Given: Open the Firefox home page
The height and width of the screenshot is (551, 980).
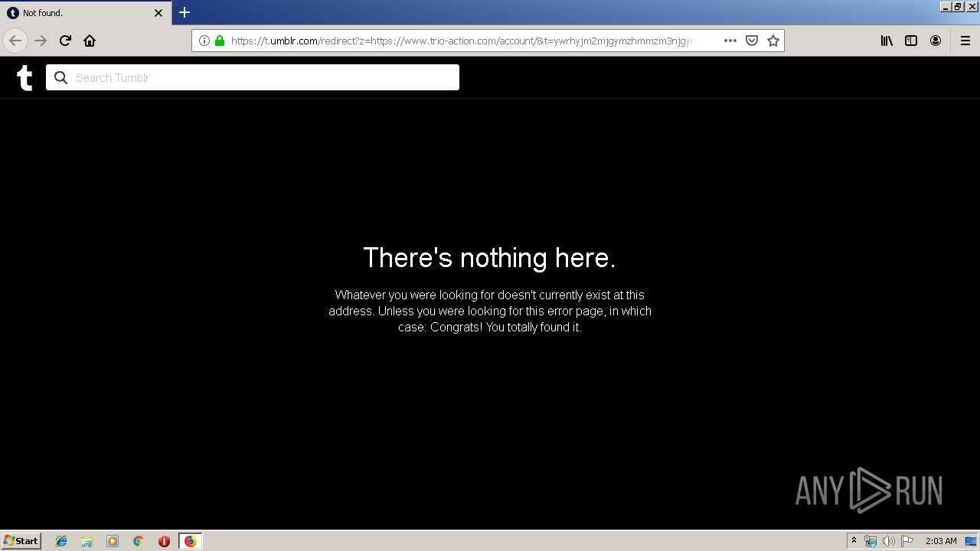Looking at the screenshot, I should click(90, 41).
